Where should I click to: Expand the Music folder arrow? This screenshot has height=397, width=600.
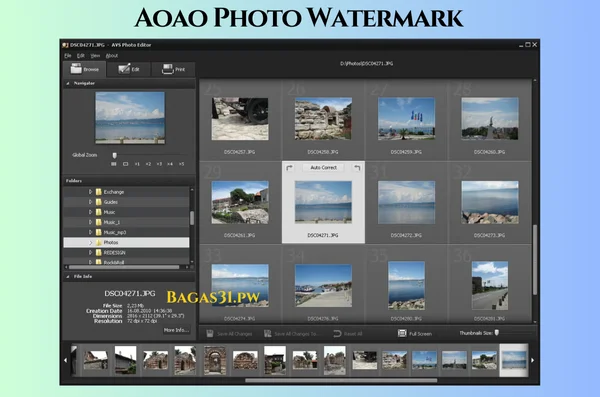pyautogui.click(x=91, y=212)
